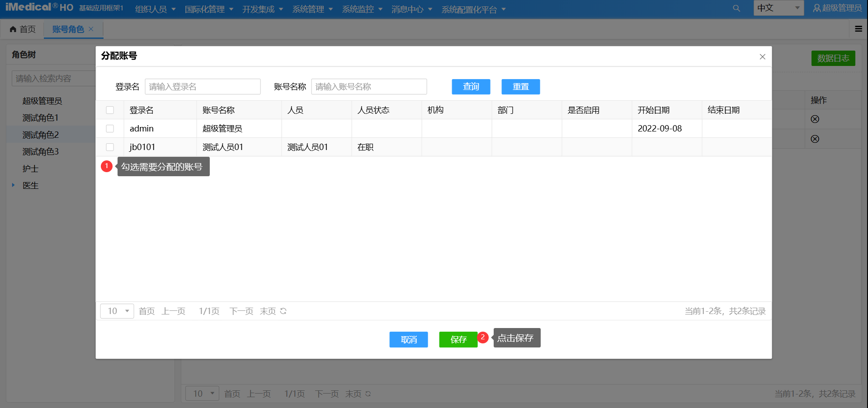Click the home icon on 首页 tab

point(13,29)
